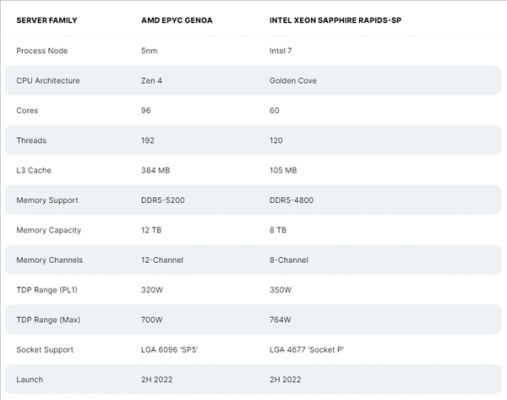Screen dimensions: 507x400
Task: Click the 350W TDP value
Action: [280, 290]
